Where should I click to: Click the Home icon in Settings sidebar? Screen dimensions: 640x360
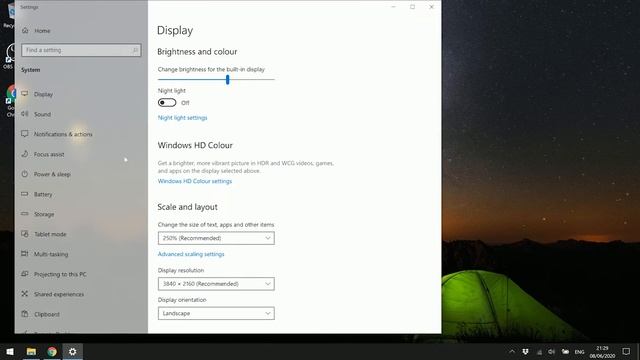pyautogui.click(x=25, y=31)
